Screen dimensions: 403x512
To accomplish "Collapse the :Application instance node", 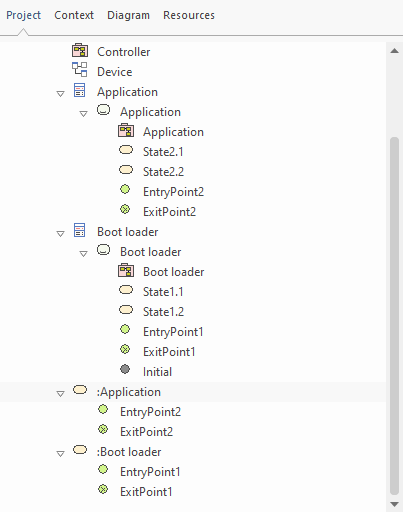I will pyautogui.click(x=60, y=394).
